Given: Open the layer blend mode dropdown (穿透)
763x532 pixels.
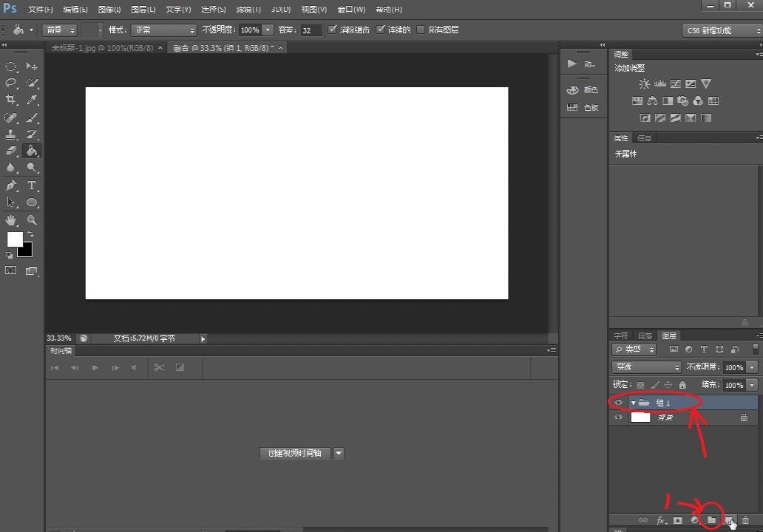Looking at the screenshot, I should 647,367.
